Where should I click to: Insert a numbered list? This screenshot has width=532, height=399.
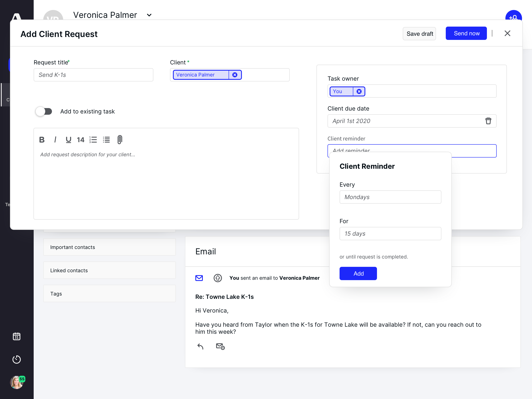[x=93, y=140]
